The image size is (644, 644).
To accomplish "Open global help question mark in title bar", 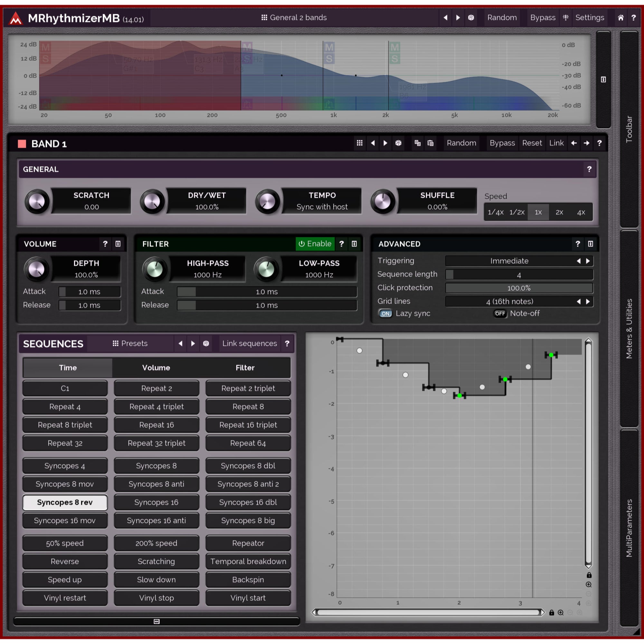I will [633, 18].
